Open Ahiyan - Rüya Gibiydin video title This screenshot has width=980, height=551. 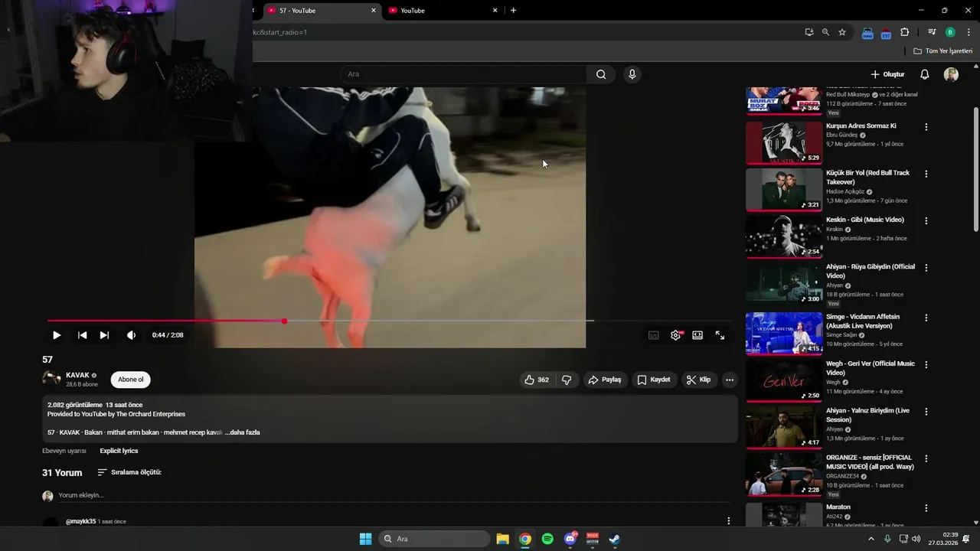tap(871, 271)
